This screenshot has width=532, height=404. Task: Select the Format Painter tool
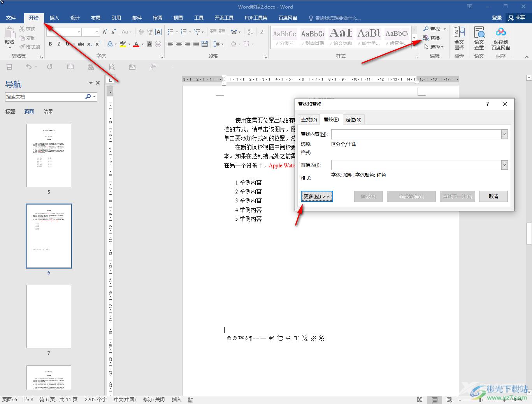click(22, 47)
